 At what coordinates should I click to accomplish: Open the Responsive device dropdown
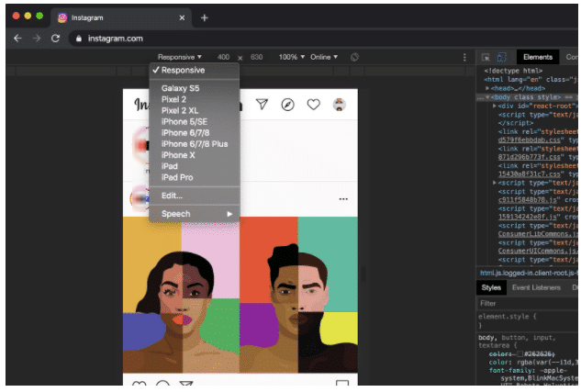pos(179,57)
